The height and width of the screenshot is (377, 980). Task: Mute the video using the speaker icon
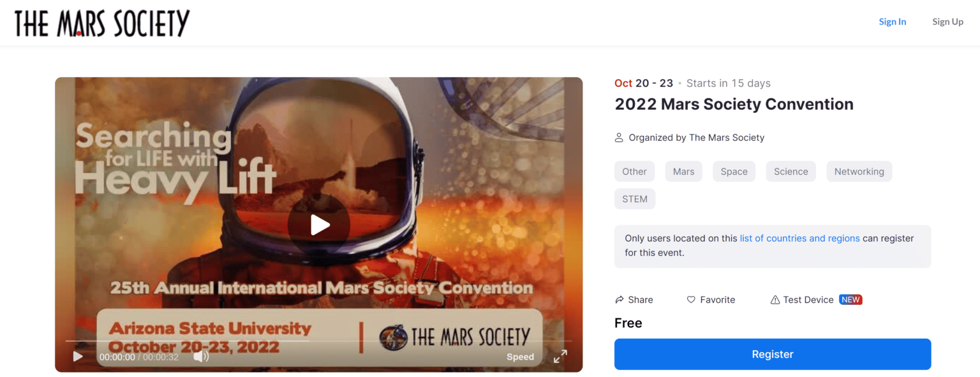(201, 357)
